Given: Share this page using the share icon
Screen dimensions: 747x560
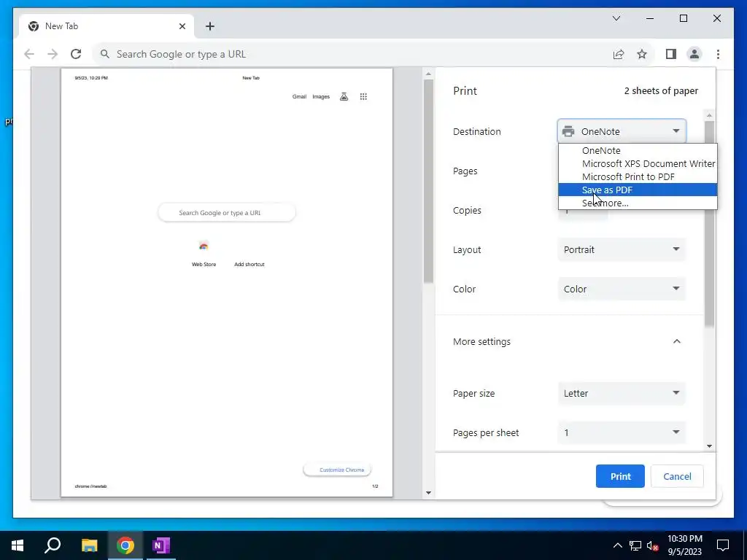Looking at the screenshot, I should (619, 54).
